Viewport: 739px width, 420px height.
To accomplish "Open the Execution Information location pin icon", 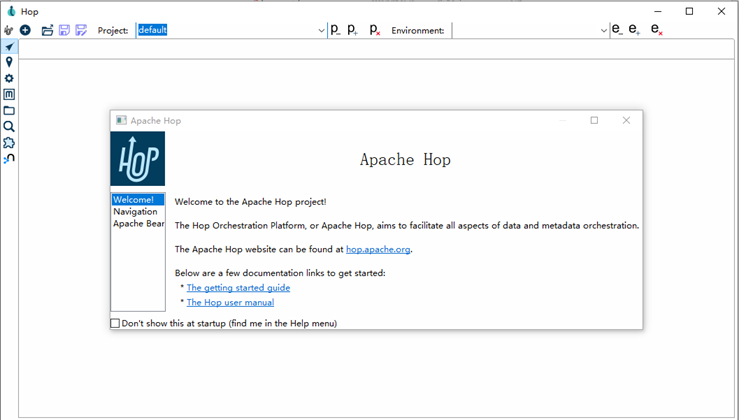I will click(x=9, y=62).
